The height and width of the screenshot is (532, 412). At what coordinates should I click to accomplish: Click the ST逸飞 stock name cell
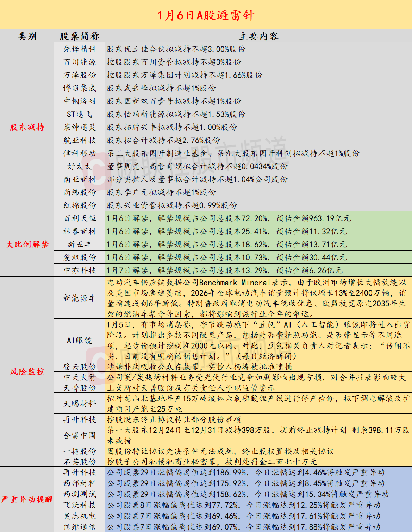[80, 114]
